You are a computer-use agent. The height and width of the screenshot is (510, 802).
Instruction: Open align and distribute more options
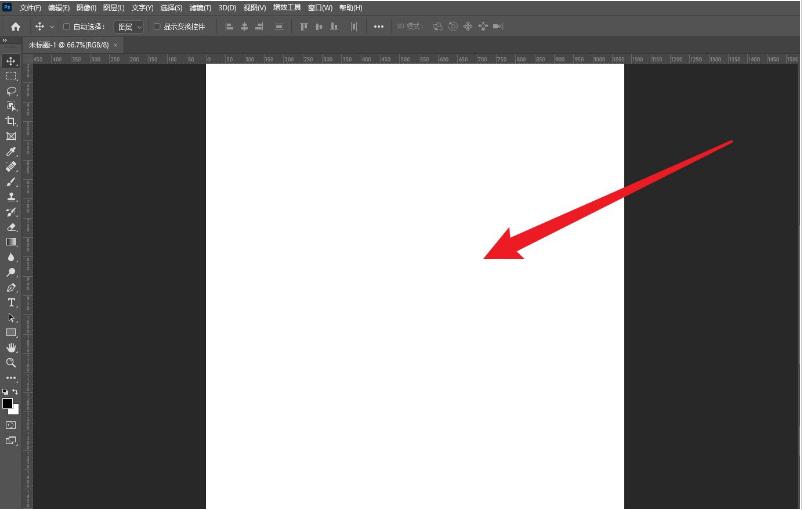[x=378, y=27]
